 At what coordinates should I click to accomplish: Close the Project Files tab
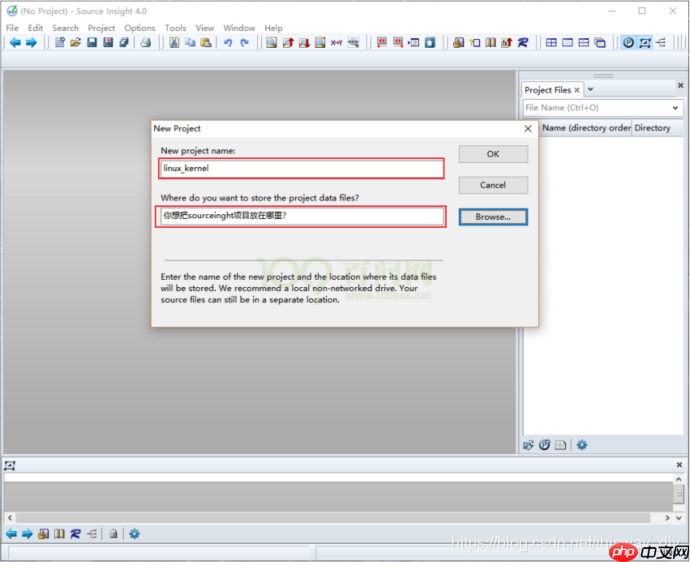[577, 90]
